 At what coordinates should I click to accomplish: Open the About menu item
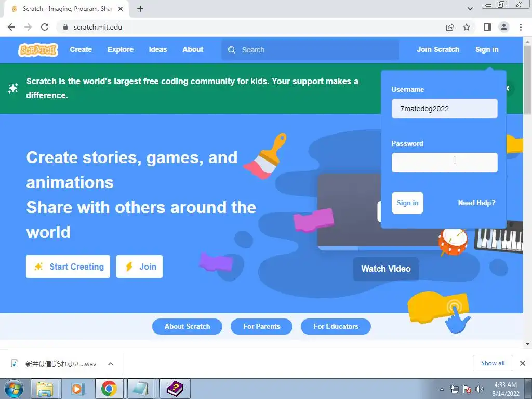point(193,49)
